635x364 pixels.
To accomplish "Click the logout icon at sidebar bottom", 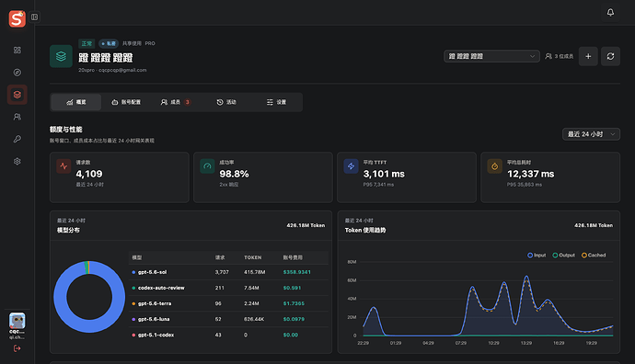I will tap(17, 348).
